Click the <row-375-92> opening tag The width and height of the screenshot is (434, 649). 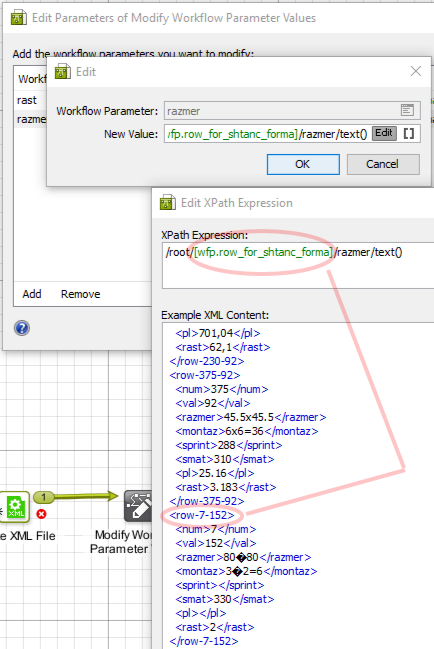point(205,375)
